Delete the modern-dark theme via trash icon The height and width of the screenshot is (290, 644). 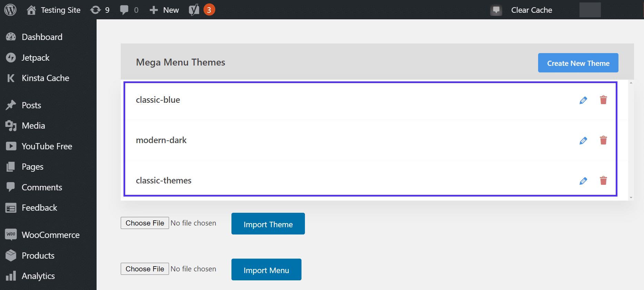click(x=603, y=140)
